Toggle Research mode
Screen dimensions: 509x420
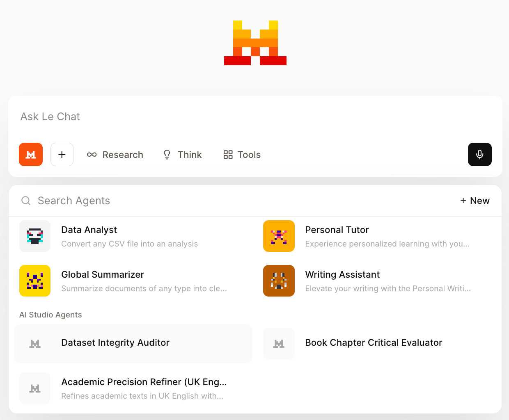pyautogui.click(x=115, y=155)
